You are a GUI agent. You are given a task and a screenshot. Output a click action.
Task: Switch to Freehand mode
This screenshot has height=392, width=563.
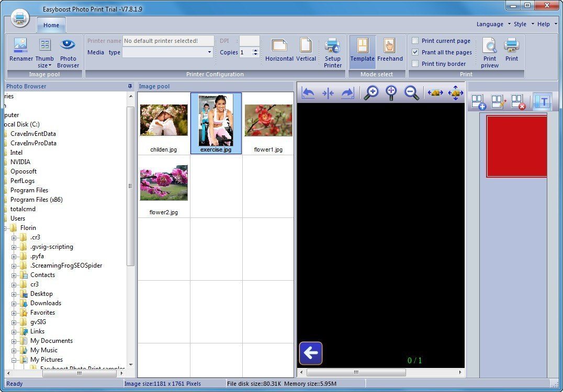coord(390,50)
